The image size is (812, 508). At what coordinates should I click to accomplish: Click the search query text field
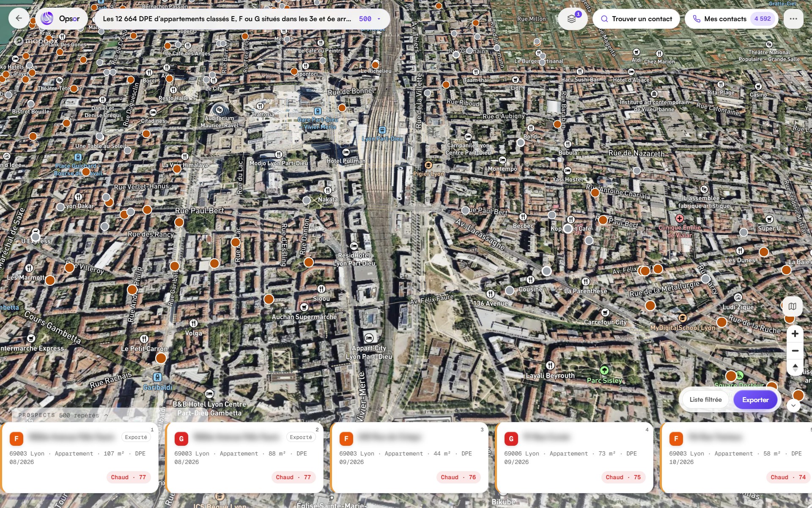pos(227,19)
